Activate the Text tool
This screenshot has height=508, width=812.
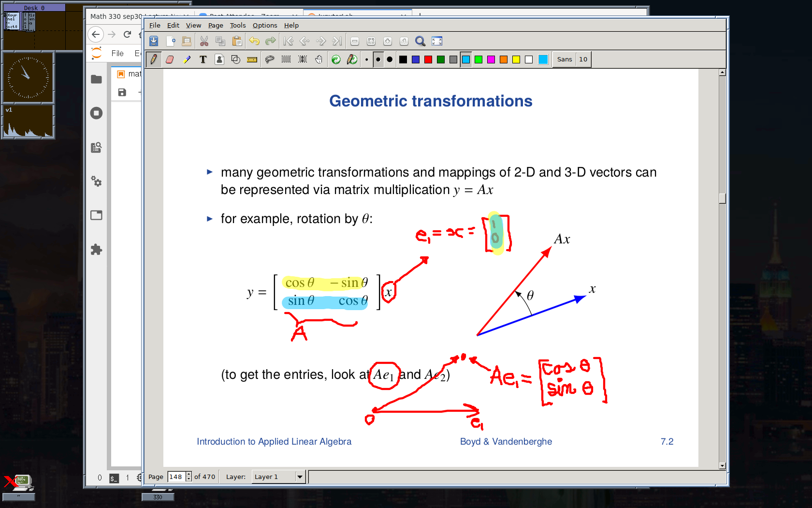(203, 60)
